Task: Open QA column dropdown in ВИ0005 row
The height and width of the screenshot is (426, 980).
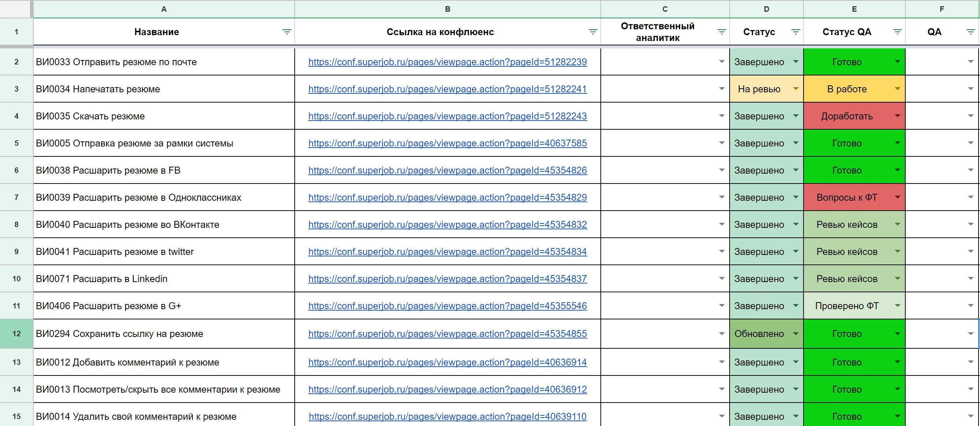Action: [971, 143]
